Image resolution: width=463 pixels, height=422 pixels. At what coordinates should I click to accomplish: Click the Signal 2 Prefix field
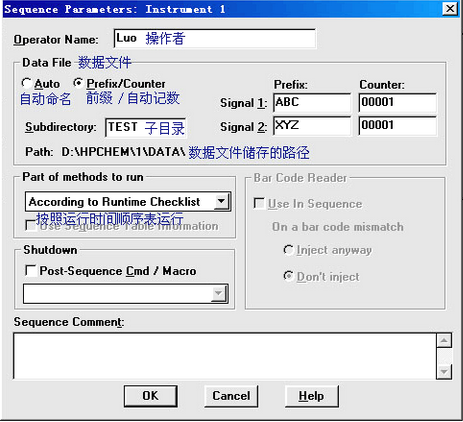tap(312, 126)
